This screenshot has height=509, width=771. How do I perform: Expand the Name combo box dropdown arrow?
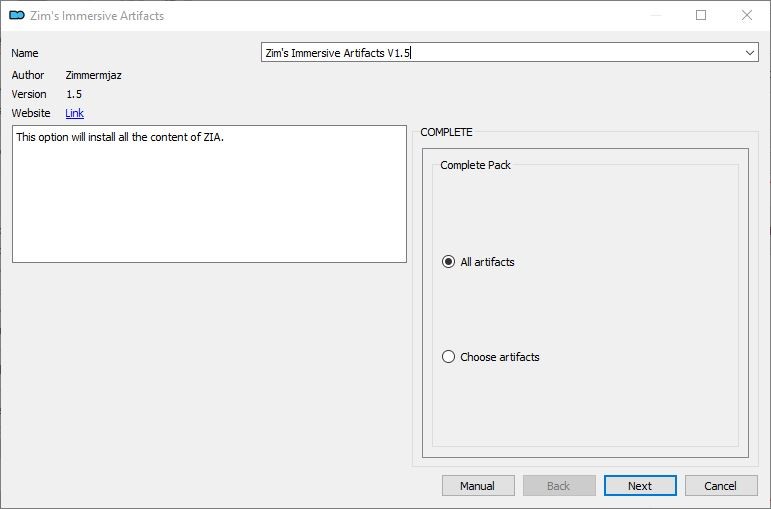[750, 53]
